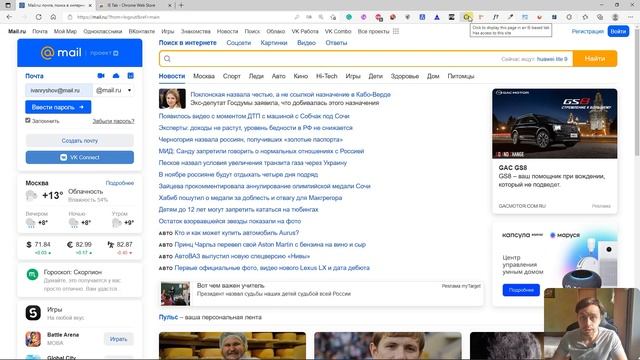The image size is (640, 360).
Task: Click the Battle Arena game icon
Action: point(33,339)
